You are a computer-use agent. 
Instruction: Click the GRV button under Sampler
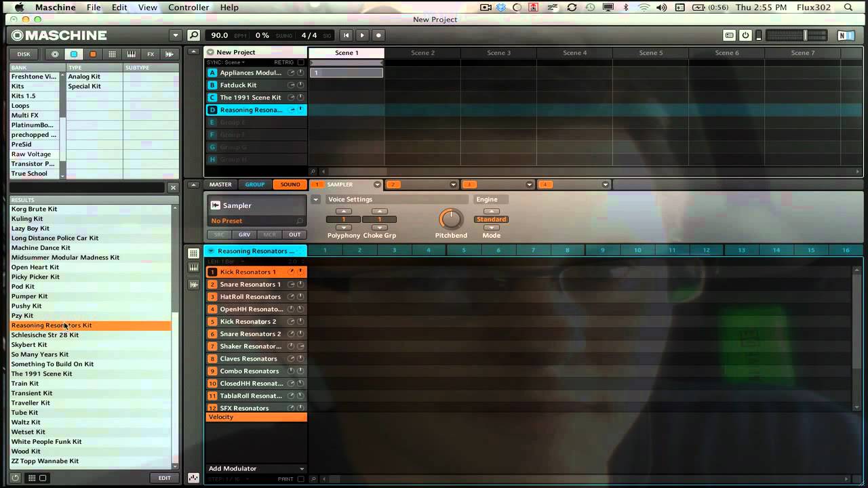pos(244,235)
